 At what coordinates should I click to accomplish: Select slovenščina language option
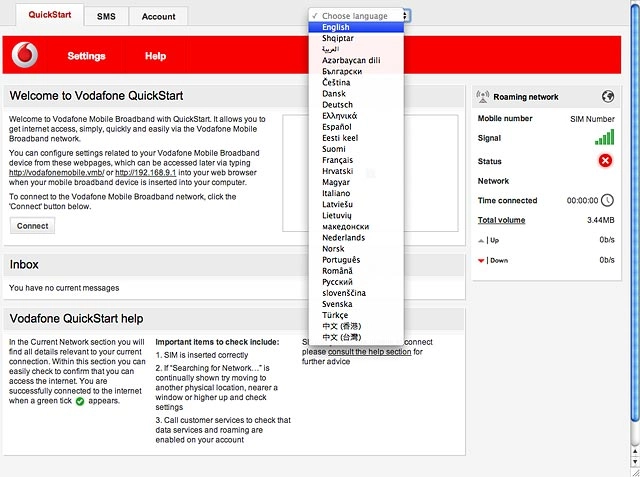[356, 293]
